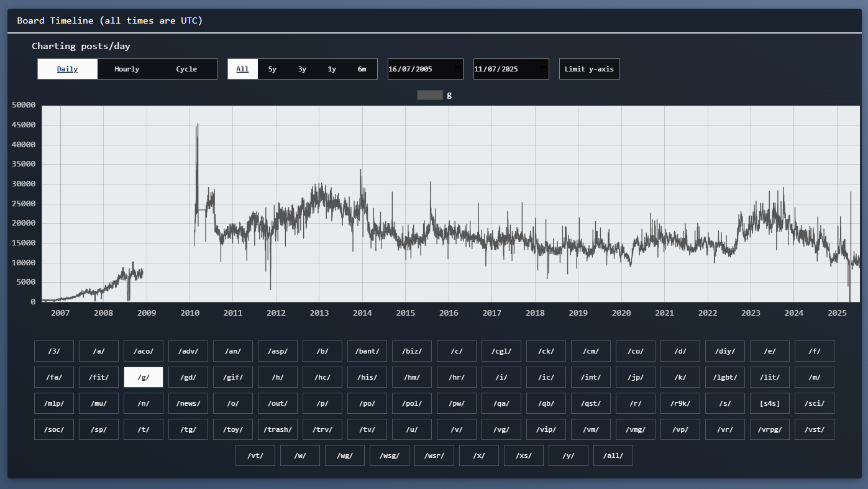Viewport: 868px width, 489px height.
Task: Toggle the Limit y-axis button
Action: pyautogui.click(x=589, y=69)
